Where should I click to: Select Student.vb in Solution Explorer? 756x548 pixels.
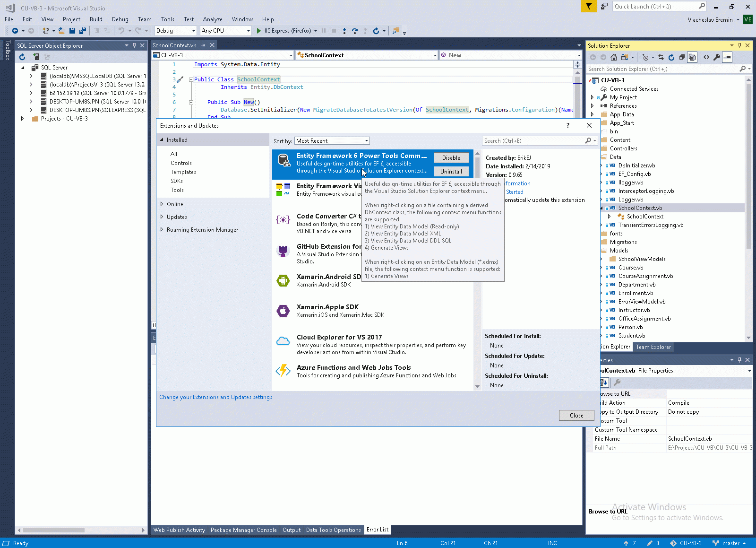pos(632,336)
